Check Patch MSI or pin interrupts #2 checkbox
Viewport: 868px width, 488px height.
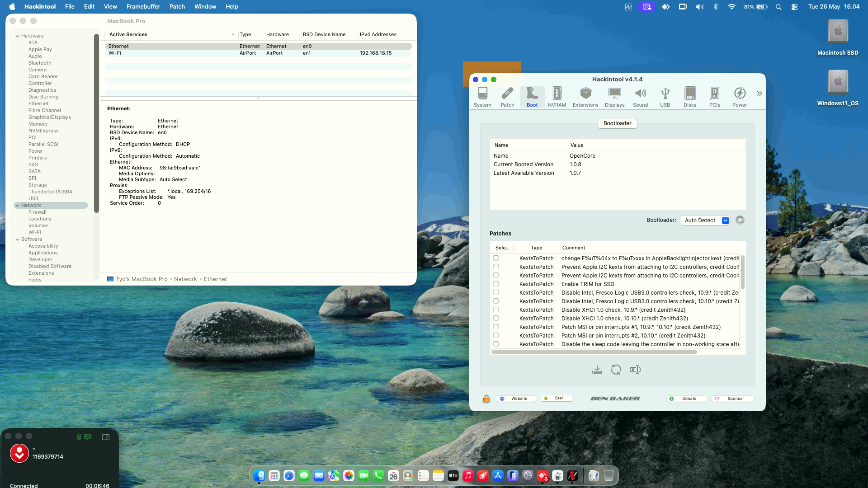tap(496, 335)
